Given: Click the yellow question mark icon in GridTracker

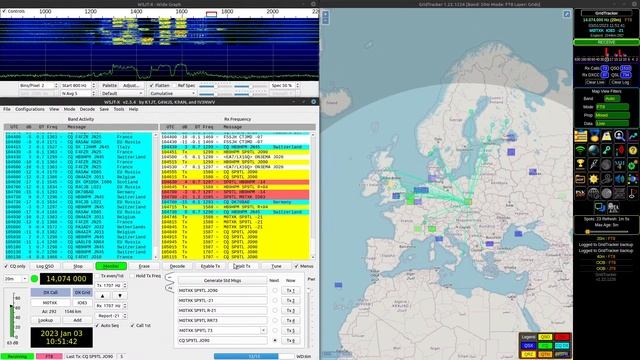Looking at the screenshot, I should pos(633,150).
